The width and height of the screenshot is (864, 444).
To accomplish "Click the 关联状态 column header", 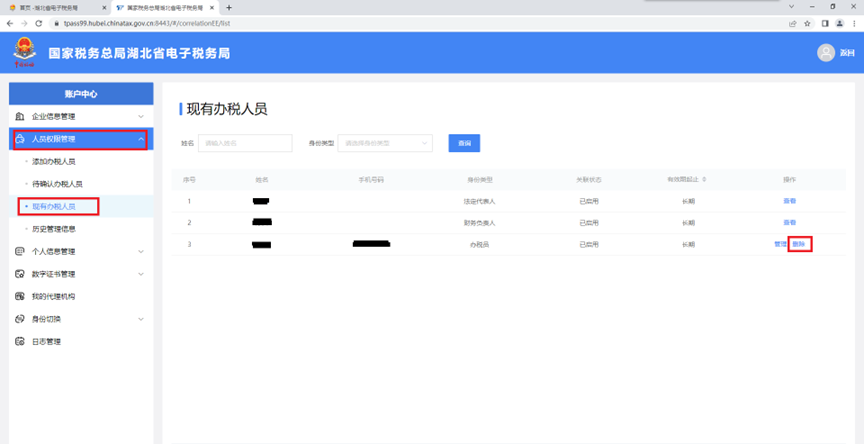I will pyautogui.click(x=589, y=180).
